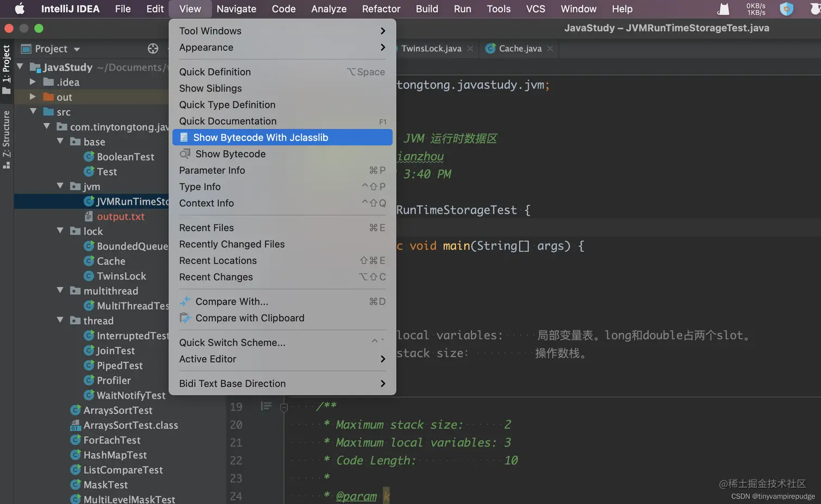Click the shield icon in menu bar
Screen dimensions: 821x504
[786, 9]
